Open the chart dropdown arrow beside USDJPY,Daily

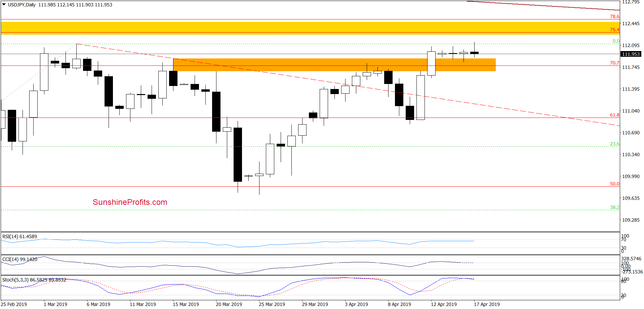tap(4, 5)
